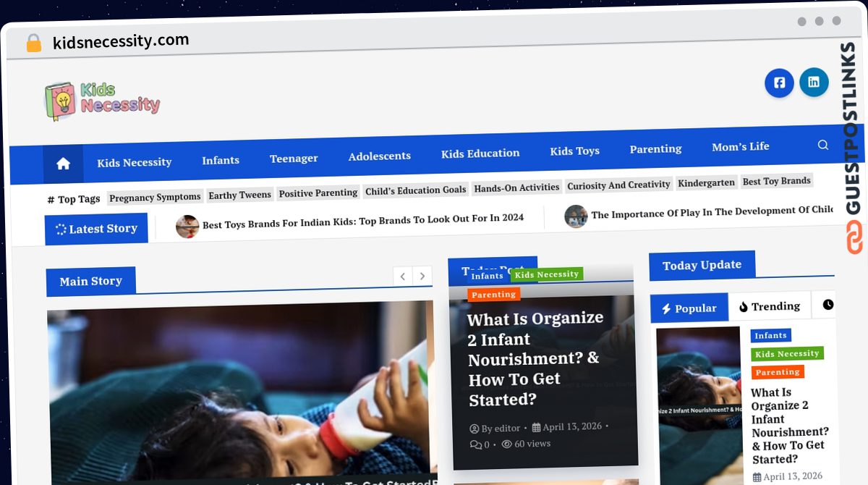Click the round thumbnail beside Importance Of Play story
This screenshot has width=868, height=485.
576,216
